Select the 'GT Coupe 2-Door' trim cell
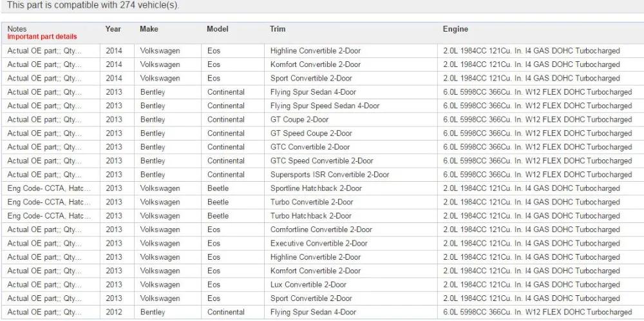This screenshot has width=644, height=321. [x=299, y=120]
